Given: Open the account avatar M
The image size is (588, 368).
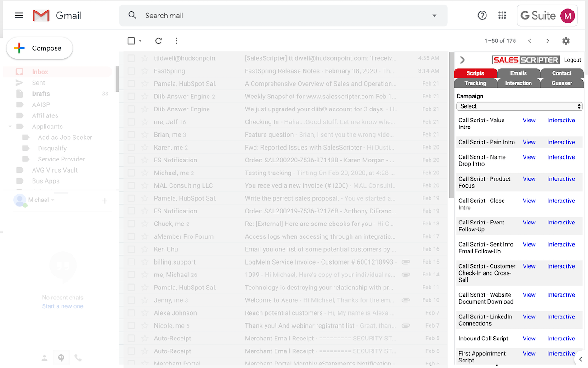Looking at the screenshot, I should click(568, 16).
